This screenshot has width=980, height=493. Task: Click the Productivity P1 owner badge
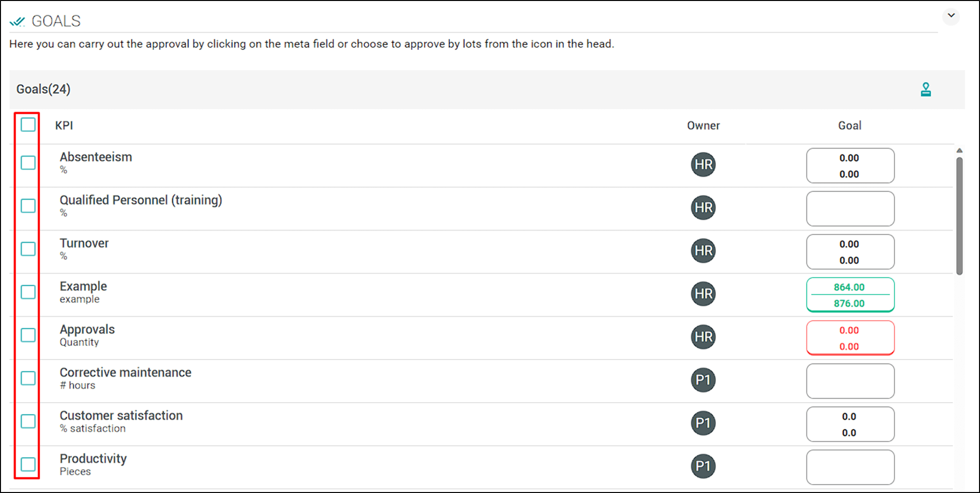pyautogui.click(x=703, y=466)
